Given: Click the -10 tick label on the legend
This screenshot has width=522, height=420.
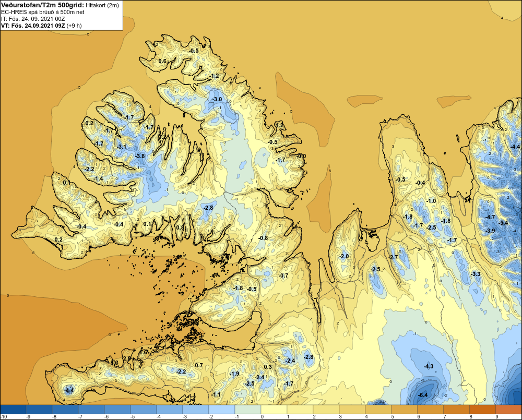Looking at the screenshot, I should click(x=4, y=417).
